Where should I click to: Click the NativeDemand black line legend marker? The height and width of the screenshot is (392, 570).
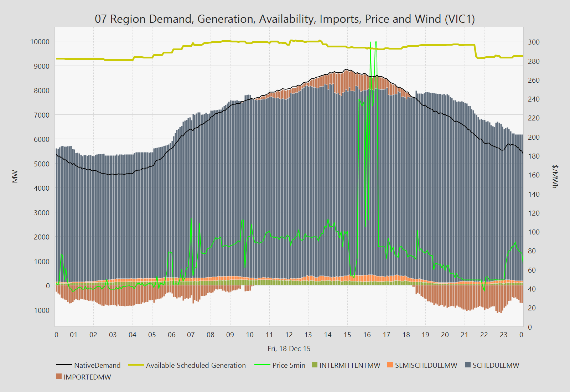tap(64, 365)
